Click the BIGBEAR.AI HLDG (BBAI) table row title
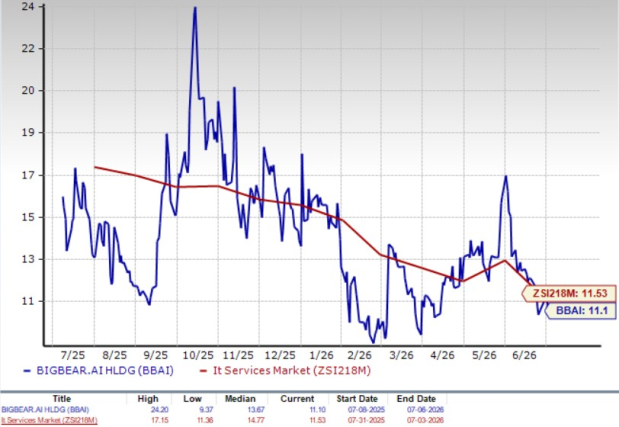The image size is (619, 427). click(x=45, y=410)
